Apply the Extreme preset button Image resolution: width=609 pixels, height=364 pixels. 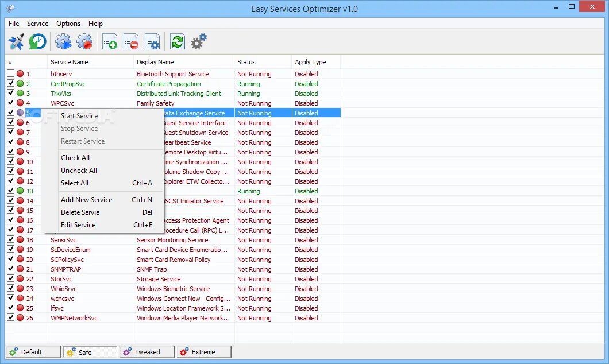pos(203,352)
